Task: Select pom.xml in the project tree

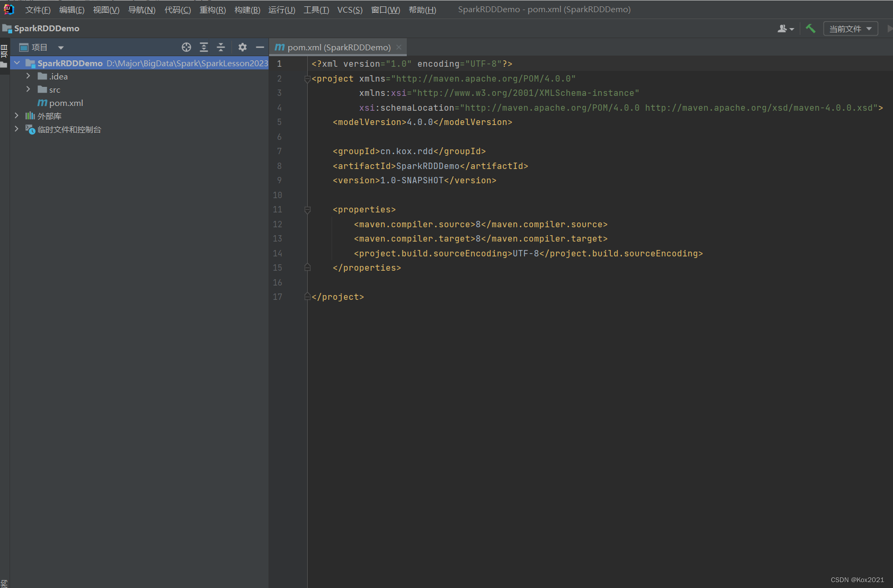Action: [x=60, y=103]
